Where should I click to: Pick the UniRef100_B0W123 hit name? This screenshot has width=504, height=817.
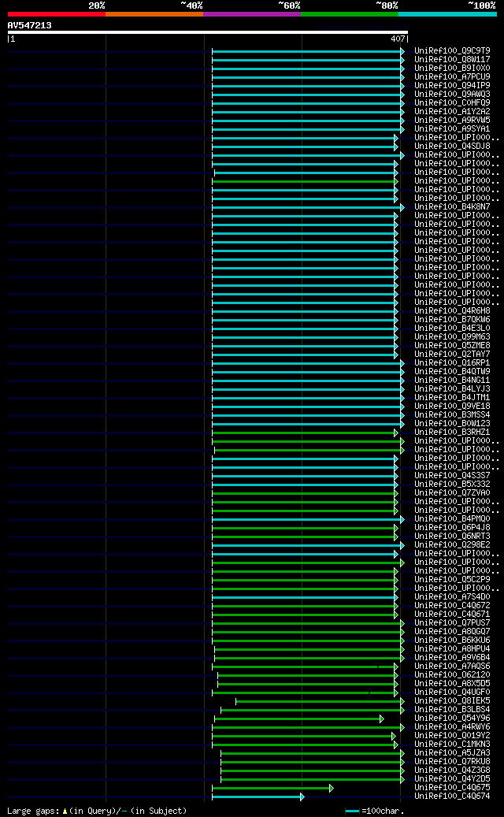click(452, 424)
